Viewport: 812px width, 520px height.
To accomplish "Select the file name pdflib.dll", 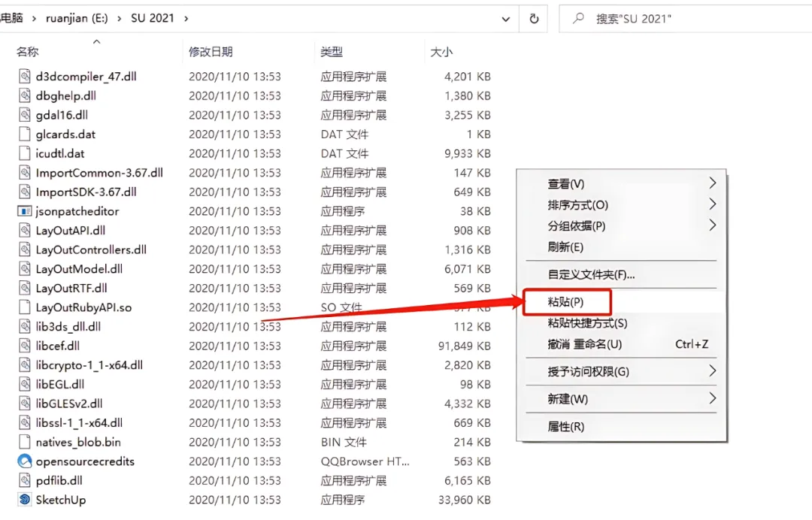I will pos(59,481).
